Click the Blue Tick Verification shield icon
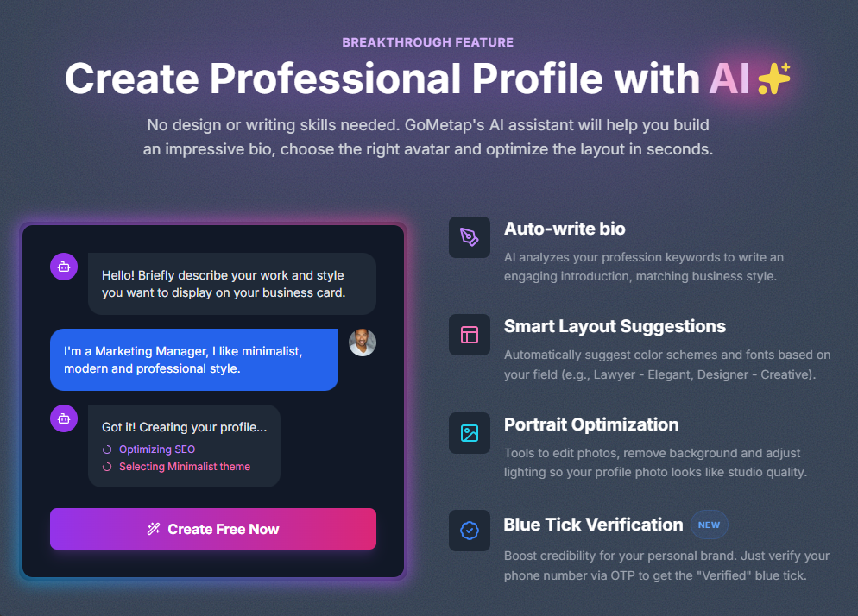Image resolution: width=858 pixels, height=616 pixels. click(469, 531)
